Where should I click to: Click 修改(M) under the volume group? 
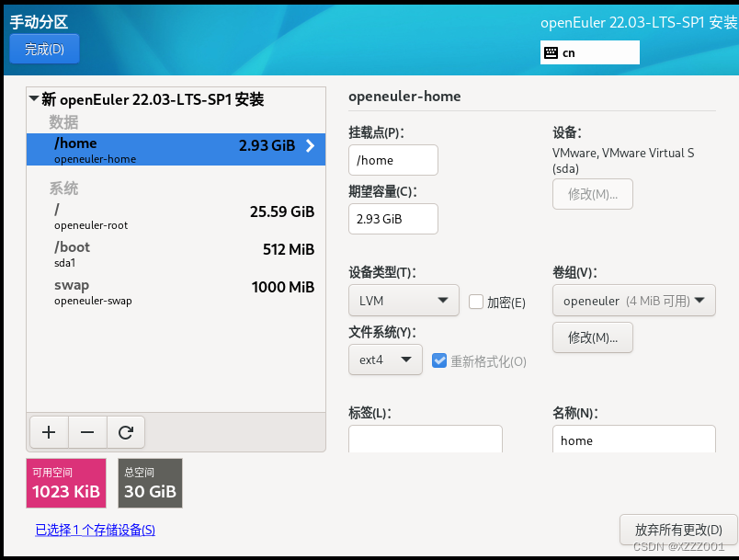(x=592, y=337)
